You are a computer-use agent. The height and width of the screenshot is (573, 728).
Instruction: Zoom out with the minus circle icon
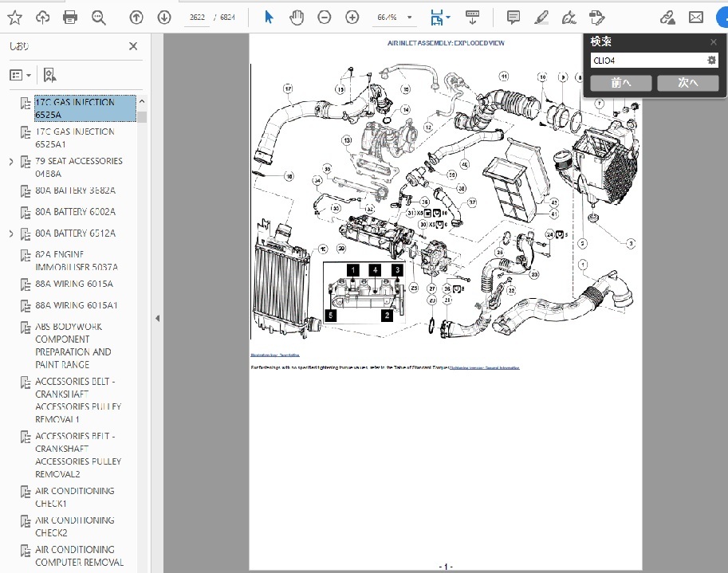tap(324, 18)
